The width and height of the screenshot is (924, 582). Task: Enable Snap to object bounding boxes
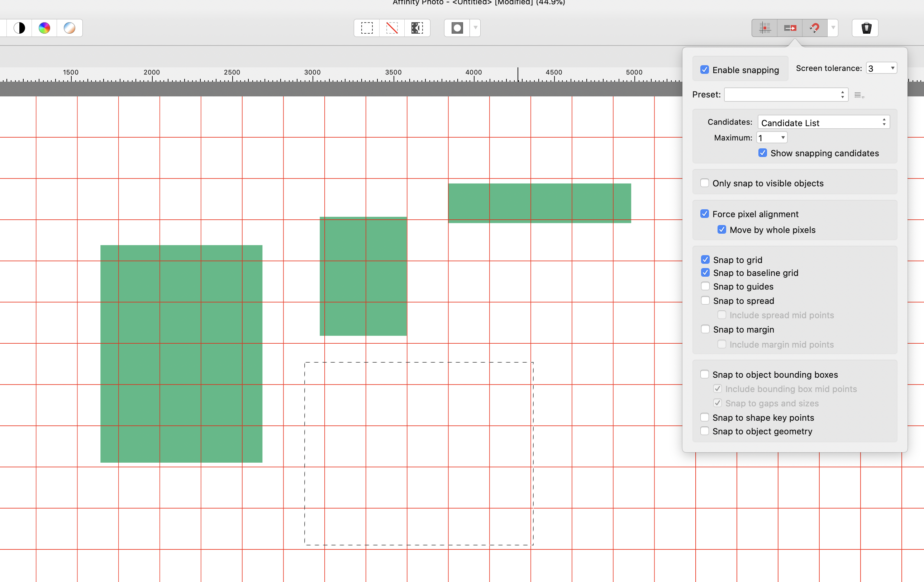click(705, 375)
